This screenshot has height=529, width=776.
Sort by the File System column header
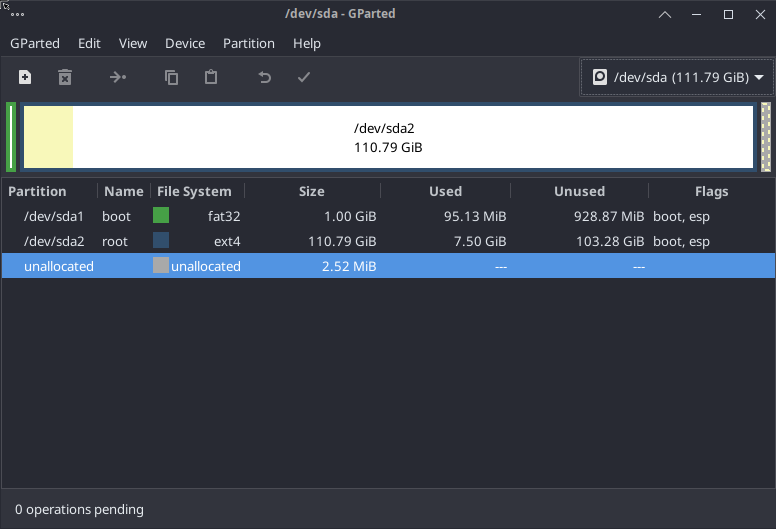coord(194,191)
